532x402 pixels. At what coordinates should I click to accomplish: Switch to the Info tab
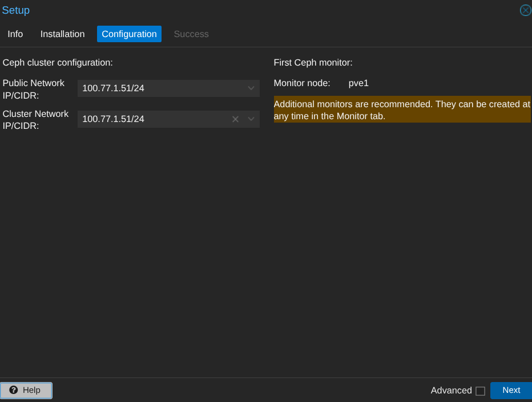(15, 34)
